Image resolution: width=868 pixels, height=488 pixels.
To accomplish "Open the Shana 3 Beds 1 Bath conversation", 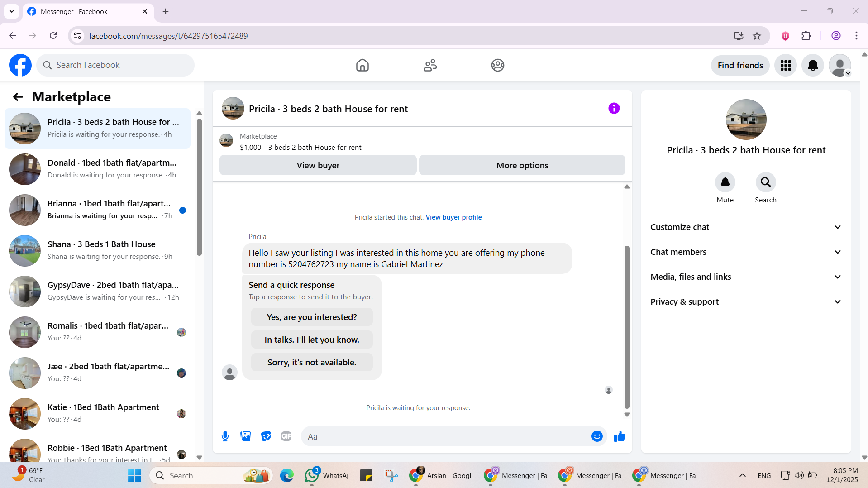I will tap(97, 251).
